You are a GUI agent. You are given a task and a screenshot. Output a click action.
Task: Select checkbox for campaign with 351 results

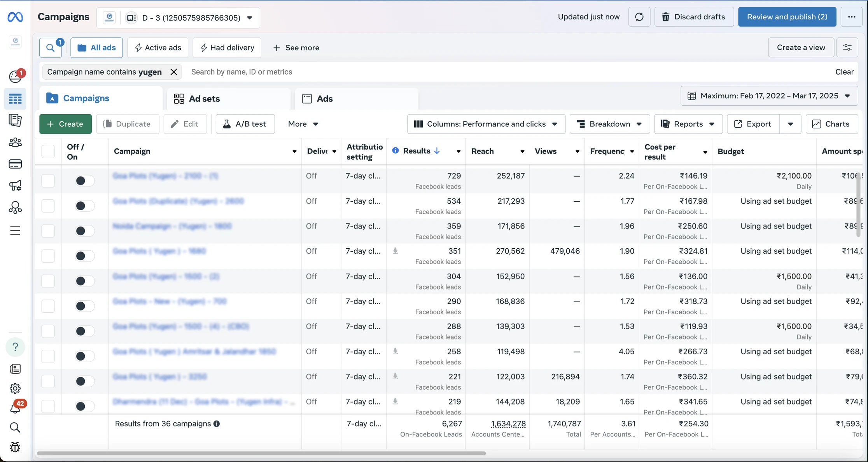tap(48, 256)
